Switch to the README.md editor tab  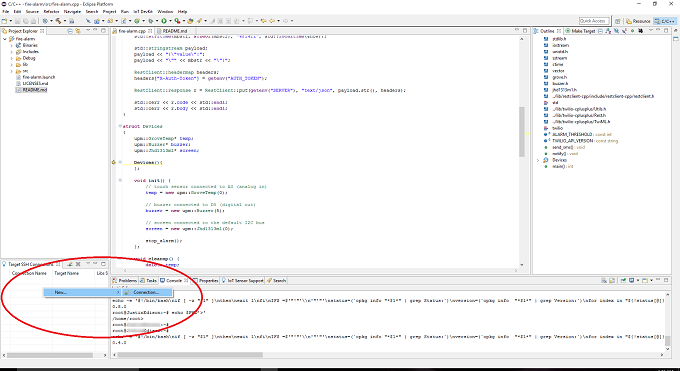pyautogui.click(x=172, y=31)
